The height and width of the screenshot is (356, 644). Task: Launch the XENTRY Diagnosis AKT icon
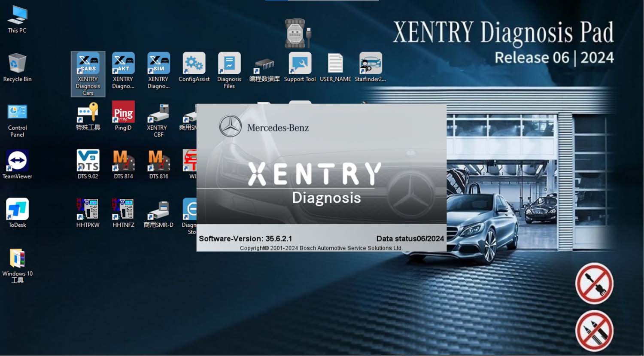[123, 64]
